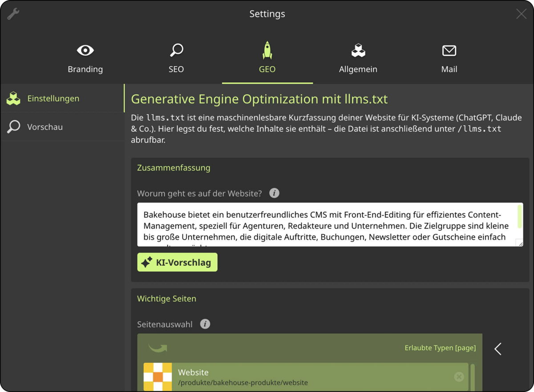
Task: Click the GEO rocket icon
Action: click(267, 50)
